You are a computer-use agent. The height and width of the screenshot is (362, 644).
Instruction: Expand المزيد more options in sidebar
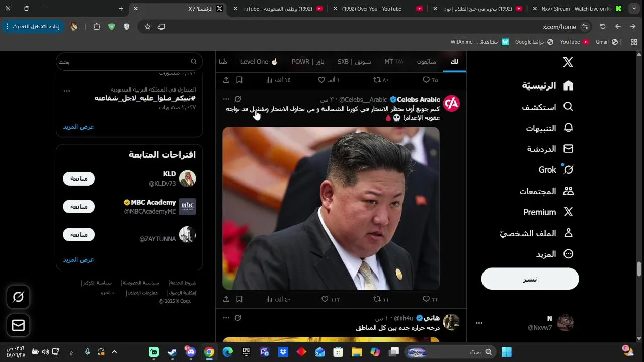[554, 254]
